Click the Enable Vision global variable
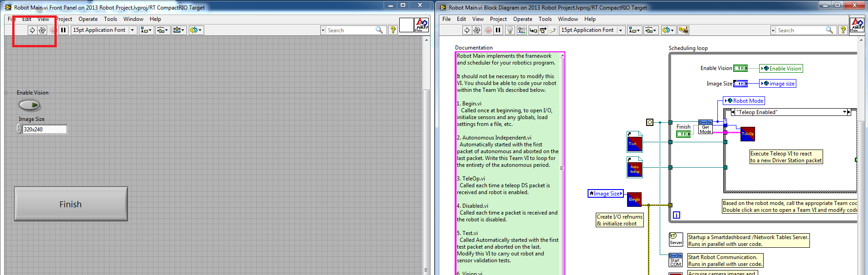 pyautogui.click(x=781, y=69)
